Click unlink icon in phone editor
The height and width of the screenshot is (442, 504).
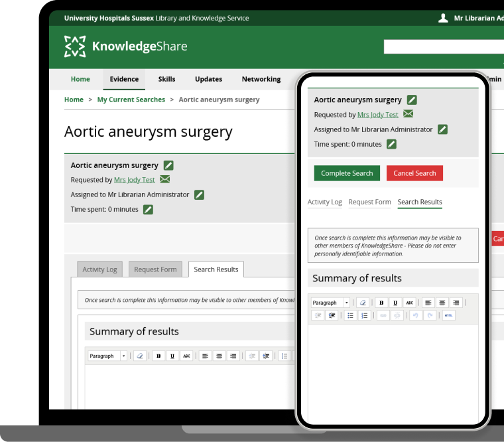click(x=397, y=316)
